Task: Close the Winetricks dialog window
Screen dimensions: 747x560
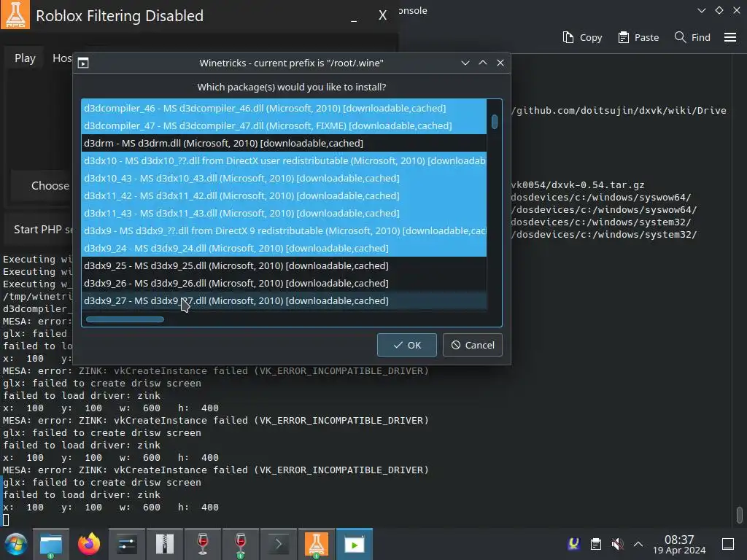Action: 500,63
